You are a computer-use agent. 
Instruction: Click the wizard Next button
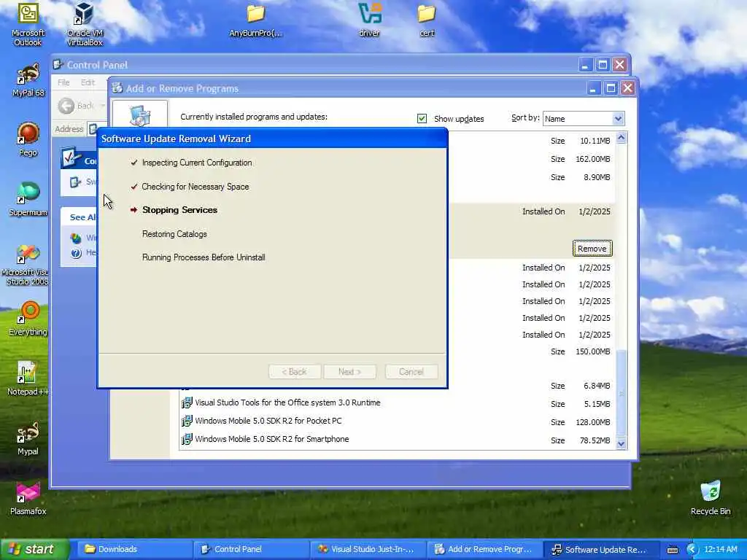click(x=349, y=372)
